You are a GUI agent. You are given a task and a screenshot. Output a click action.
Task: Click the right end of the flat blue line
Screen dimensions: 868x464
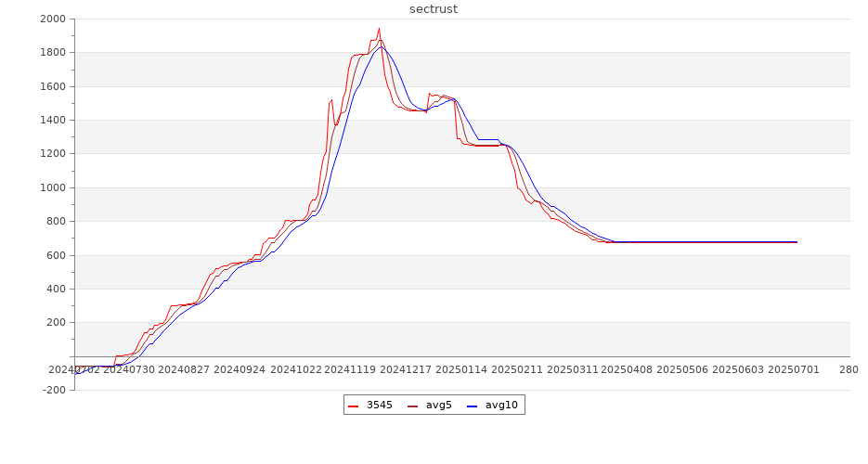point(797,242)
